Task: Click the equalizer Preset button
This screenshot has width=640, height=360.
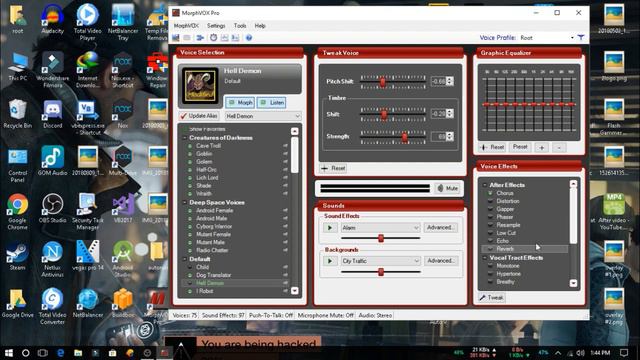Action: pos(520,147)
